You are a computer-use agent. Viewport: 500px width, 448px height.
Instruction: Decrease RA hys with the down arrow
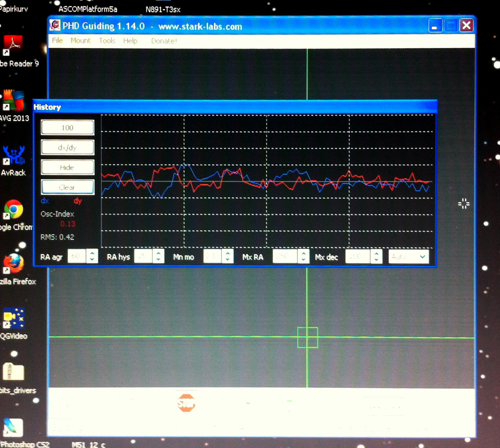pos(158,259)
